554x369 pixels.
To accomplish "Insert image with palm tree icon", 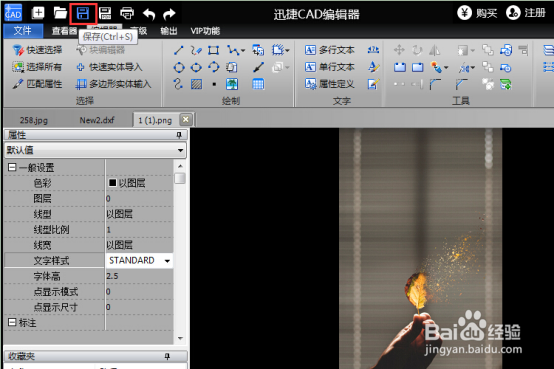I will click(232, 84).
